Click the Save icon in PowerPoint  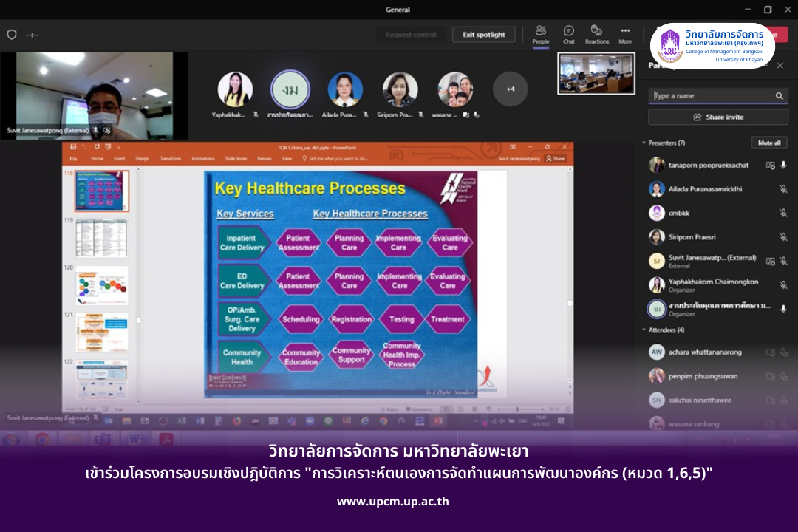[73, 147]
